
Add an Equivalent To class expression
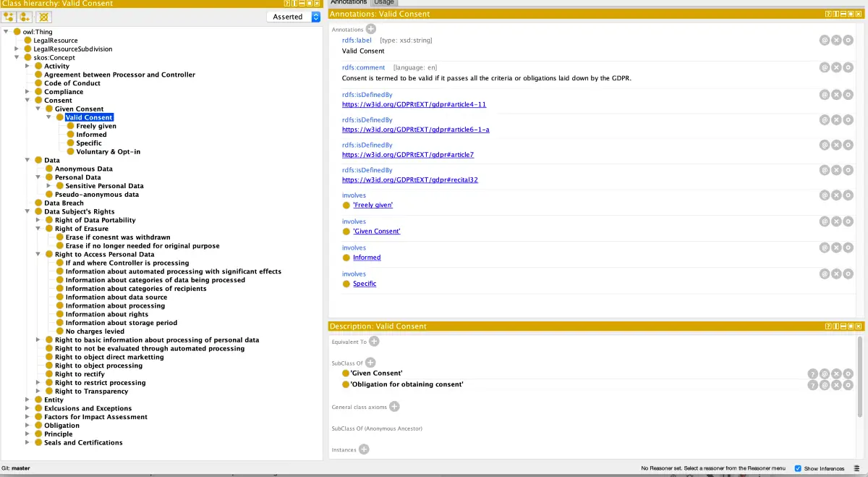click(x=374, y=341)
